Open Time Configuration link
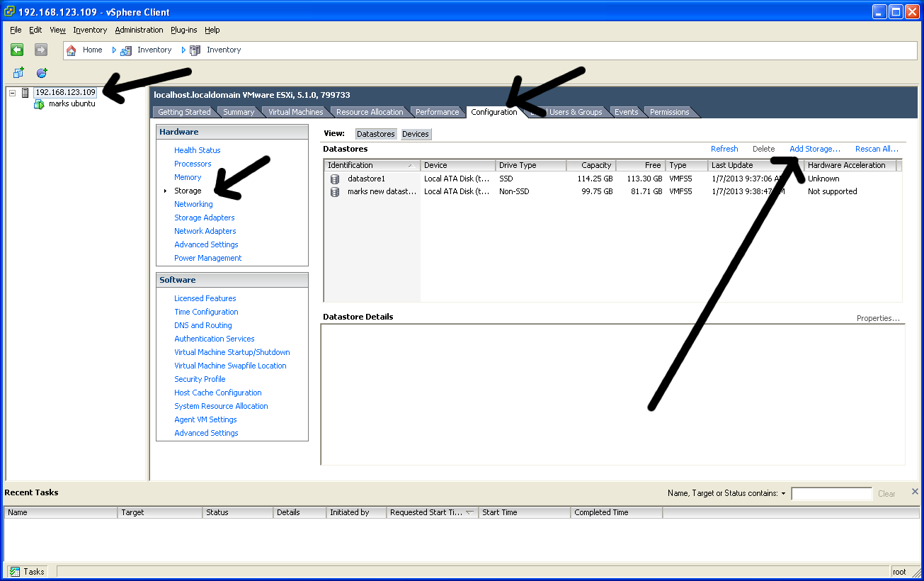 tap(206, 312)
